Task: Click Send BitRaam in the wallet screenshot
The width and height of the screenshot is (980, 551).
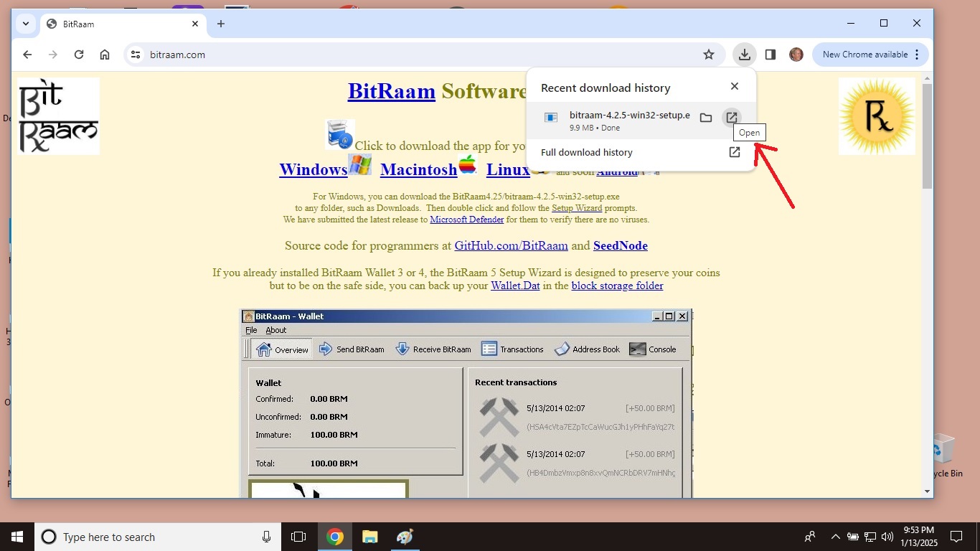Action: click(x=351, y=349)
